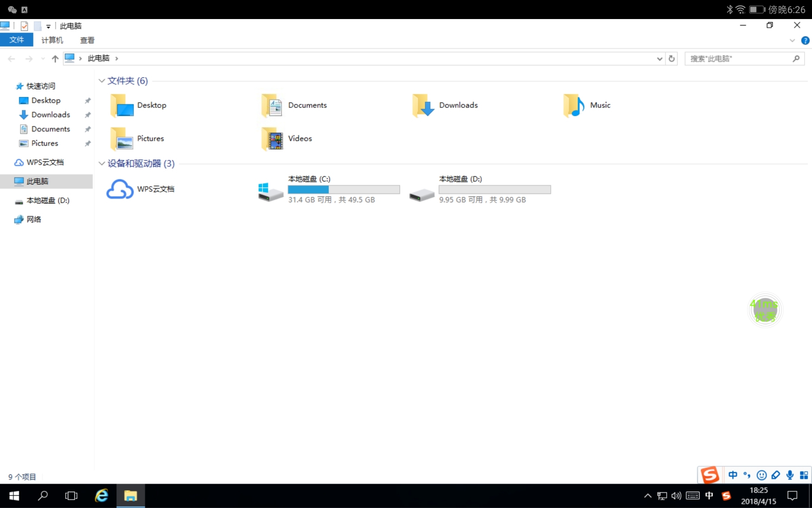Toggle Sogou punctuation mode icon
812x508 pixels.
(747, 475)
